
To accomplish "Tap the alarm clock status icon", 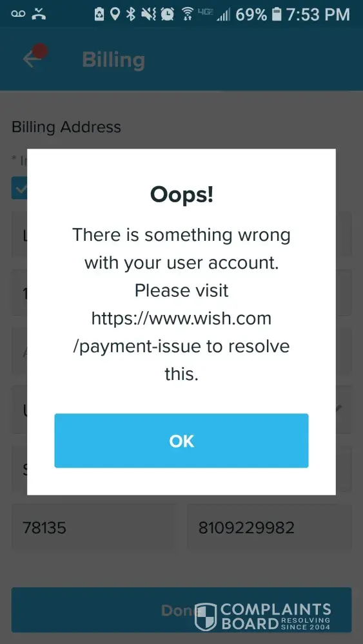I will click(x=167, y=14).
